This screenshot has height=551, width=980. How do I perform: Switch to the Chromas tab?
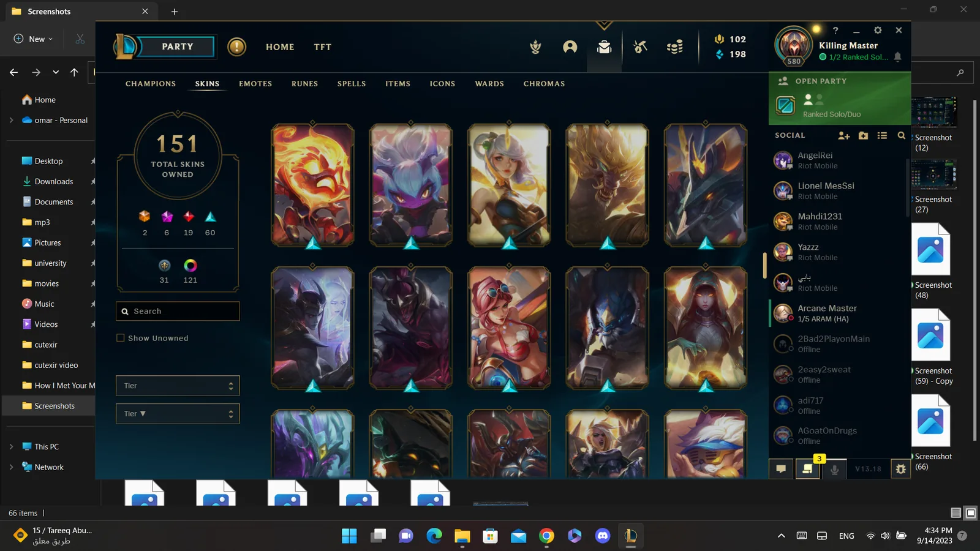544,84
